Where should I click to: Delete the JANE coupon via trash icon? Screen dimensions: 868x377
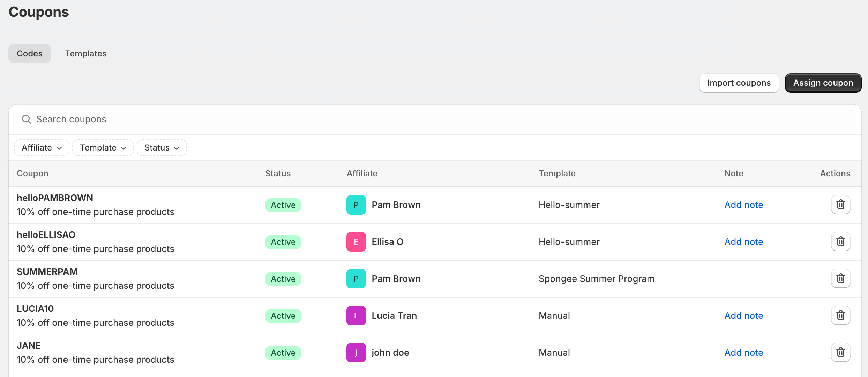tap(840, 352)
